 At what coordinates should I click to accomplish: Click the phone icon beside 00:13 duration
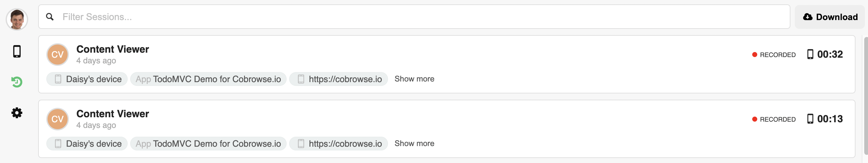[810, 119]
